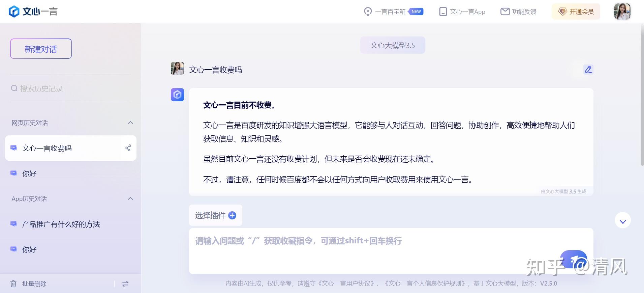The width and height of the screenshot is (644, 293).
Task: Click the chat icon beside 产品推广有什么好的方法
Action: 13,224
